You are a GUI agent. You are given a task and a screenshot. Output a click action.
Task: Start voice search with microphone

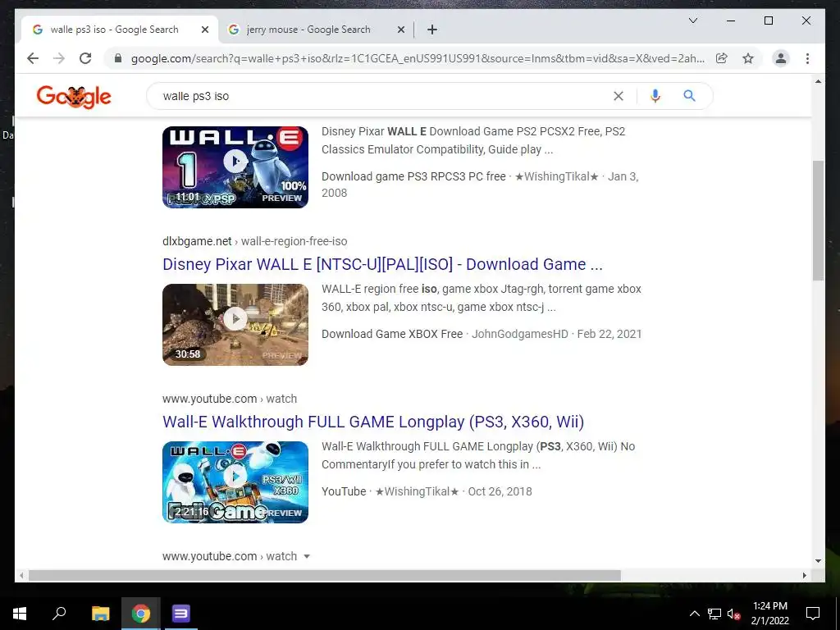coord(655,96)
